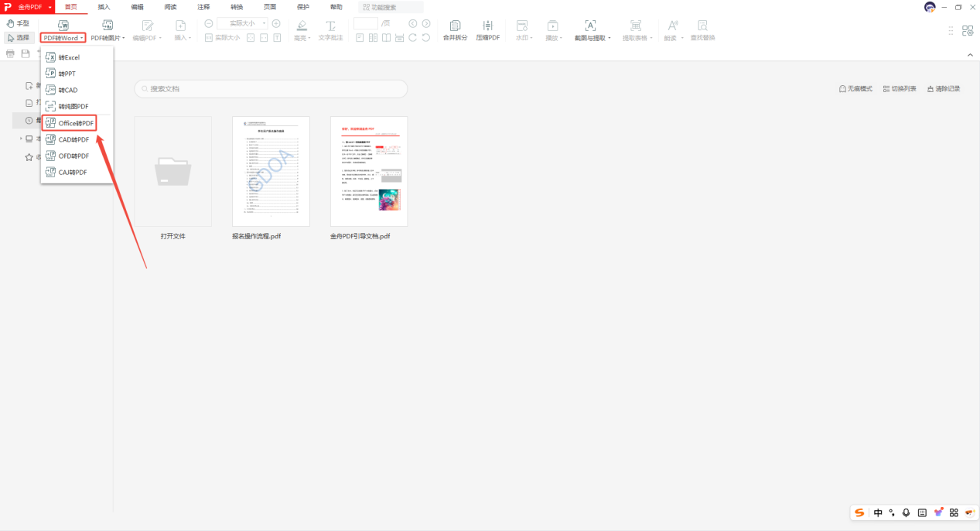Collapse the ribbon with the chevron
Image resolution: width=980 pixels, height=531 pixels.
(970, 55)
